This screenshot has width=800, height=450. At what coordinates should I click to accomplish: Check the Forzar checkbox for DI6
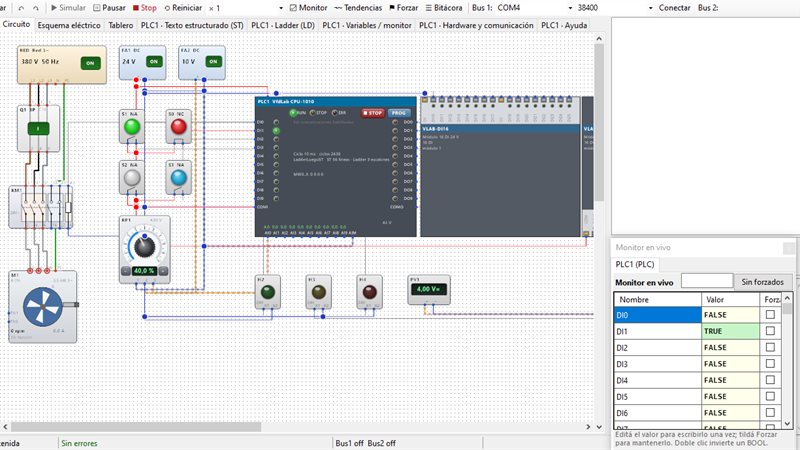[770, 413]
